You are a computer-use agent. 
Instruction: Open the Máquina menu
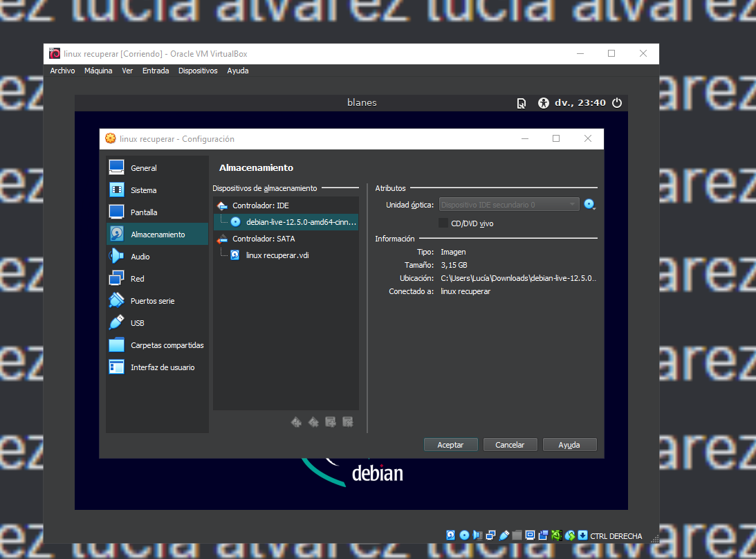[x=98, y=70]
